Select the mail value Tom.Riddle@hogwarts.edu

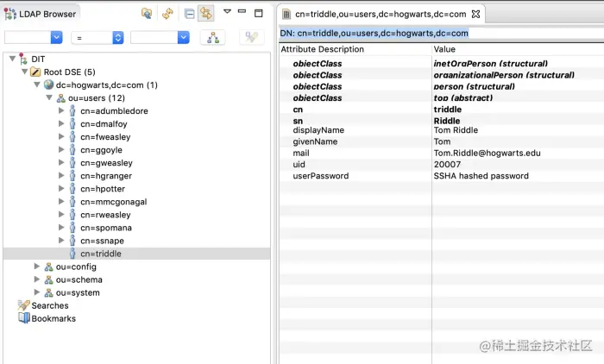[487, 153]
